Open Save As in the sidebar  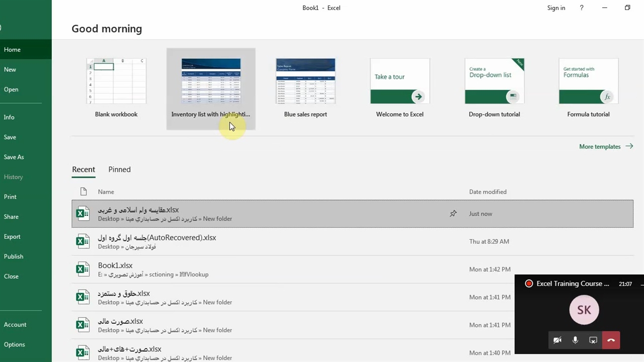click(x=14, y=157)
